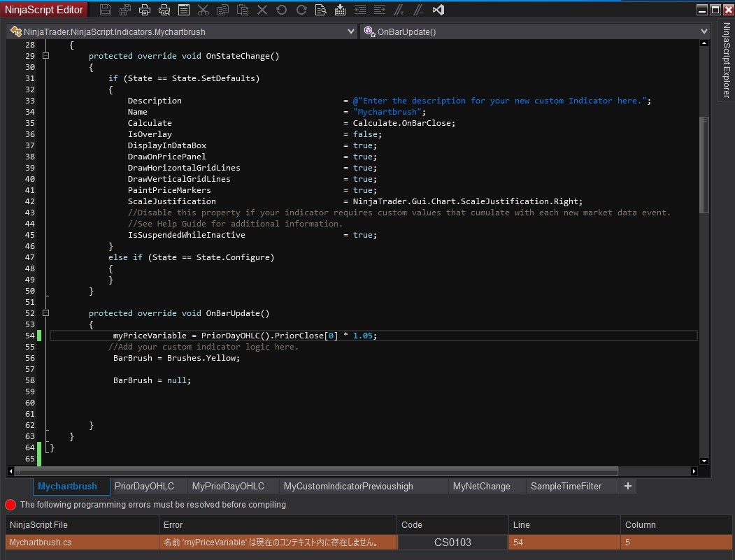735x560 pixels.
Task: Click the Redo arrow icon
Action: (x=301, y=10)
